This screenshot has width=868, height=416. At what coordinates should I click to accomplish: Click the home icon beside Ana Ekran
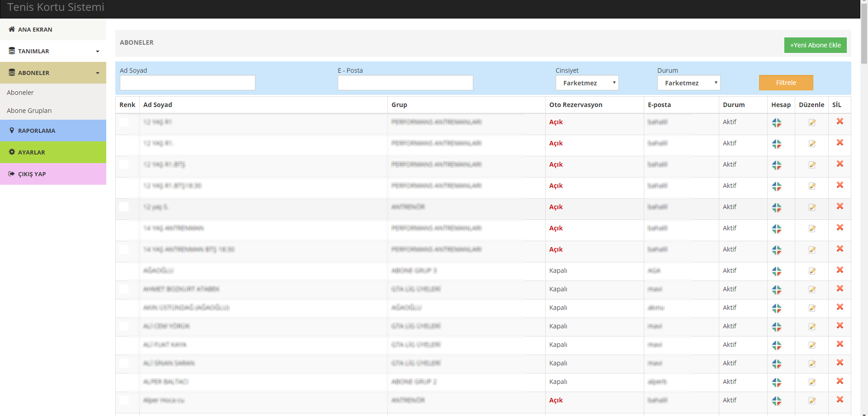tap(12, 29)
